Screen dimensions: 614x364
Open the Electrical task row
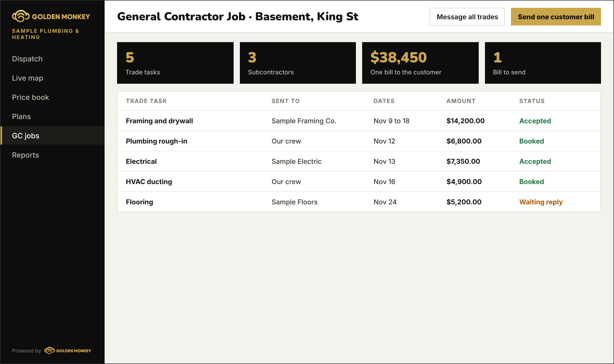click(x=359, y=161)
